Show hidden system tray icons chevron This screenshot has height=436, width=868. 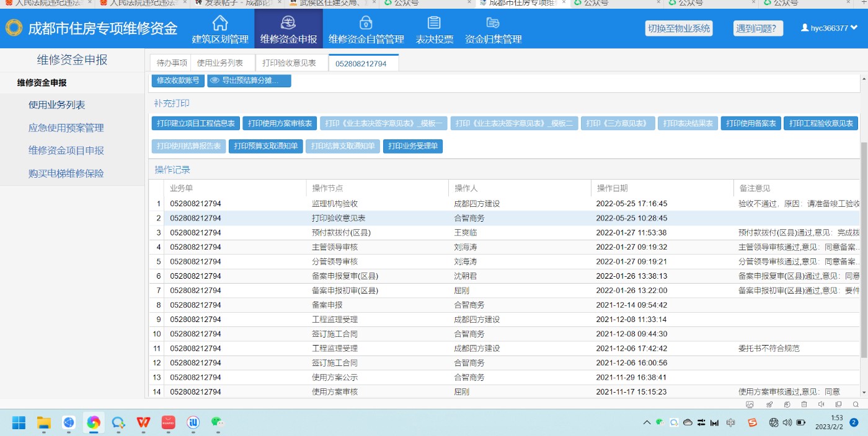pyautogui.click(x=647, y=422)
